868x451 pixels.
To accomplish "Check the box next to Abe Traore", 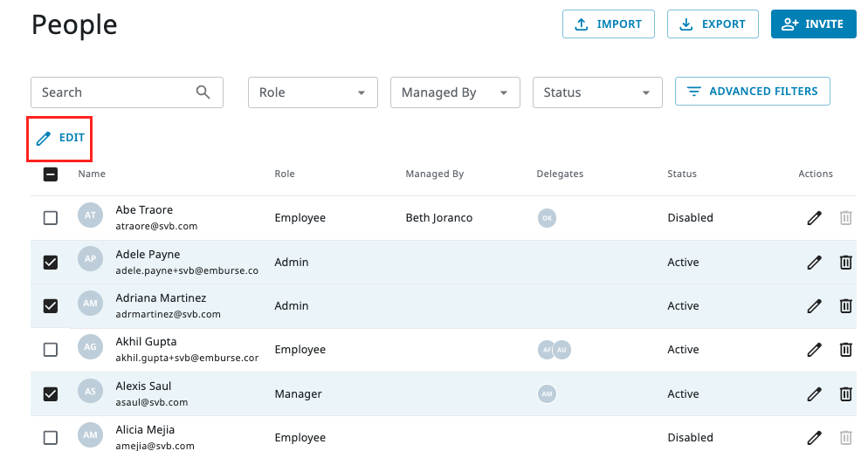I will point(51,218).
